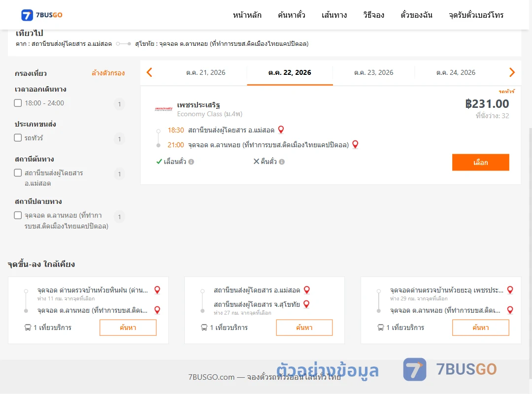Image resolution: width=532 pixels, height=394 pixels.
Task: Open ค้นหาตั๋ว in top navigation
Action: [292, 15]
